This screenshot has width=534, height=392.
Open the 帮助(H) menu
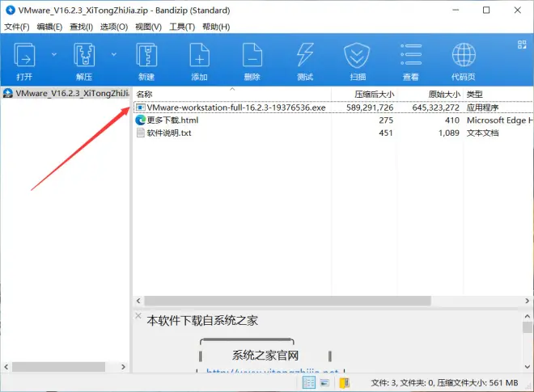pyautogui.click(x=216, y=27)
